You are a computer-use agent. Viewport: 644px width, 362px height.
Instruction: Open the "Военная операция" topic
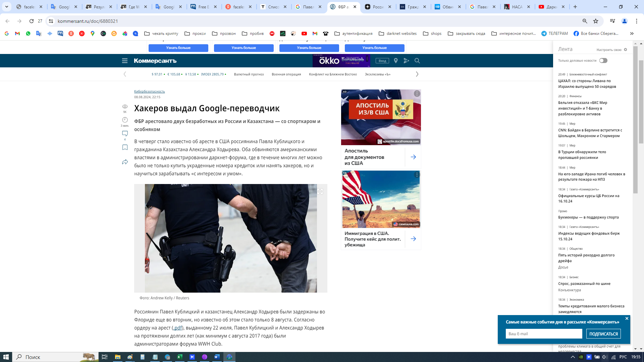click(286, 74)
